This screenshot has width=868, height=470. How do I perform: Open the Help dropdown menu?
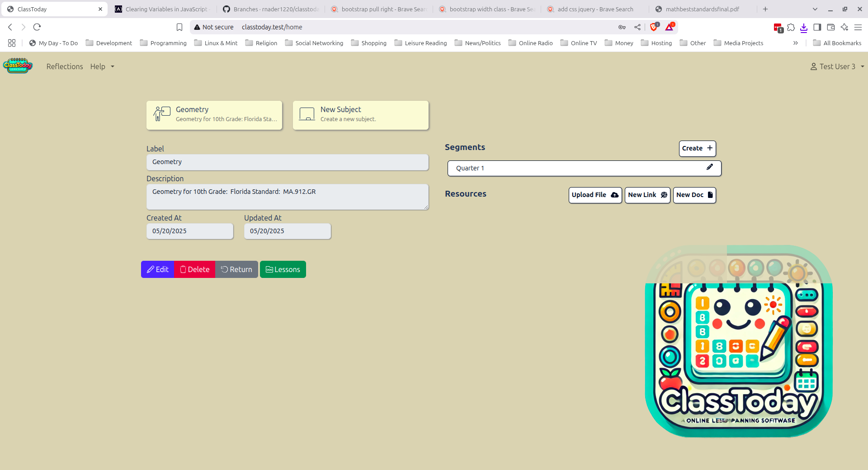tap(102, 66)
